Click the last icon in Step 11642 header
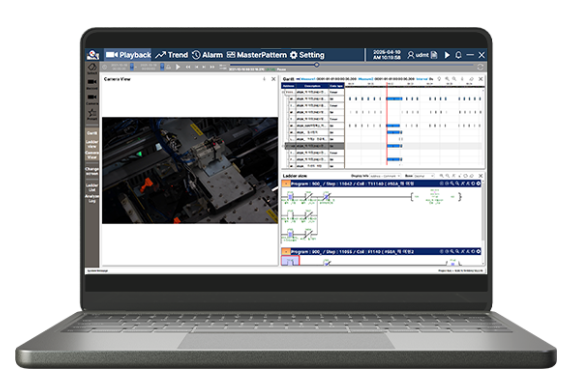 478,183
